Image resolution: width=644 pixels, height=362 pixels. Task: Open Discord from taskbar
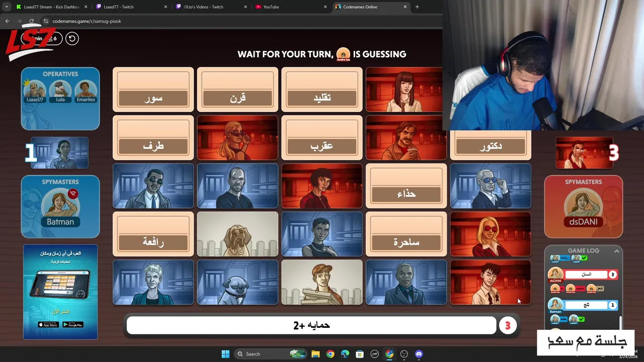point(419,354)
